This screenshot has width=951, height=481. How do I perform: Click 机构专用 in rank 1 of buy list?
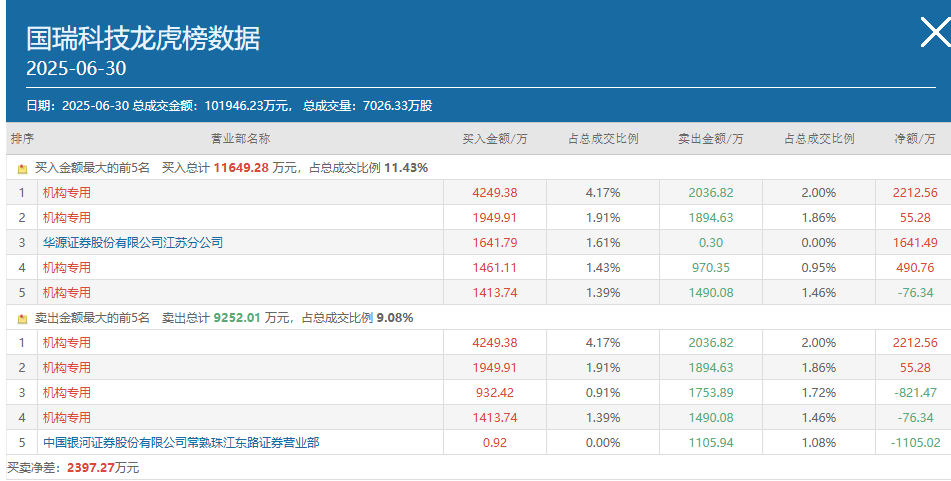coord(66,192)
